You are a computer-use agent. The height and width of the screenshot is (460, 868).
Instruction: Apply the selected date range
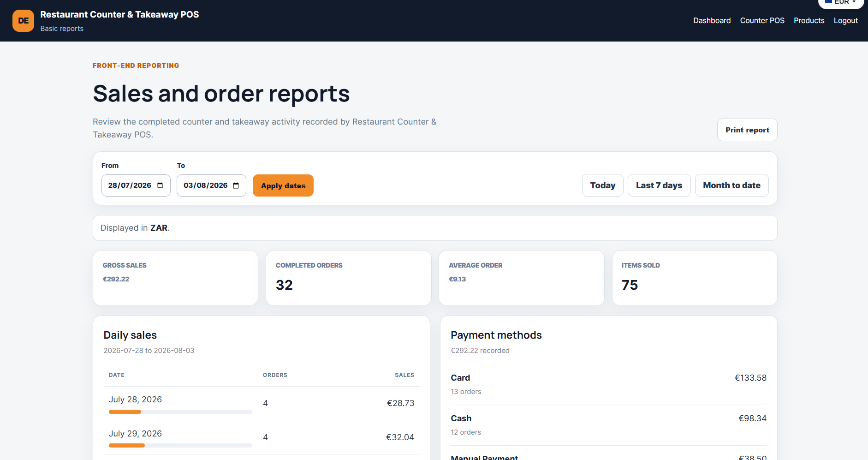coord(283,185)
